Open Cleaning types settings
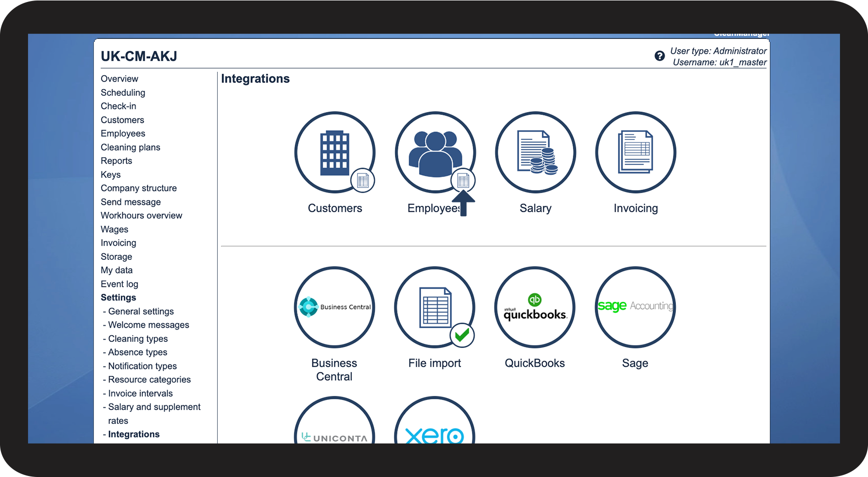Screen dimensions: 868x477 (138, 338)
